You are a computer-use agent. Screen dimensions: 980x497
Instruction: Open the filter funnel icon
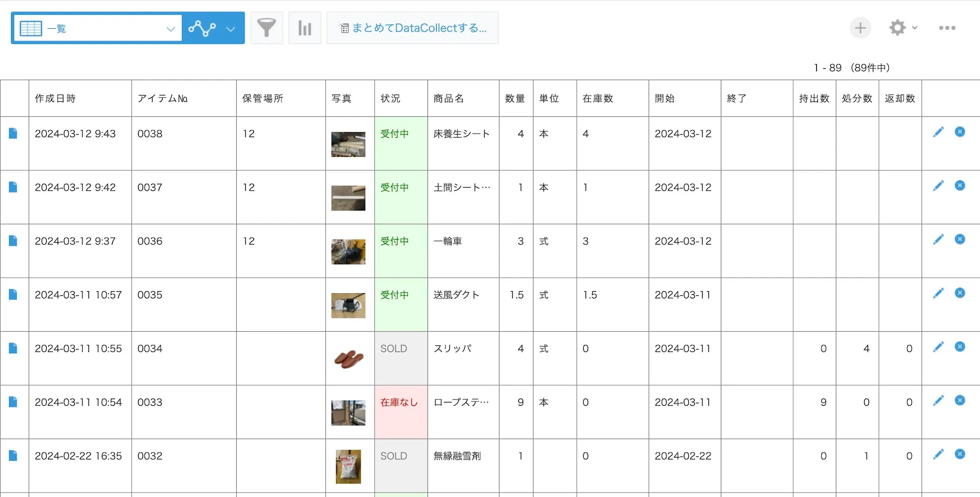pyautogui.click(x=266, y=28)
